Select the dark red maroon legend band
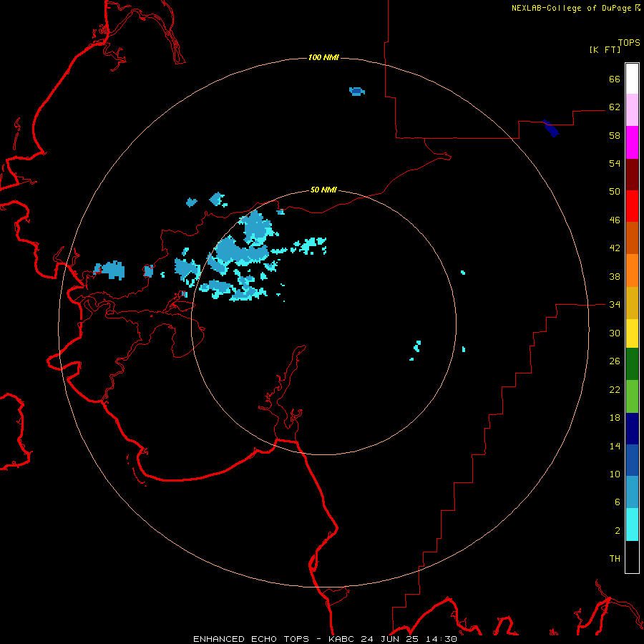Viewport: 644px width, 644px height. point(632,174)
